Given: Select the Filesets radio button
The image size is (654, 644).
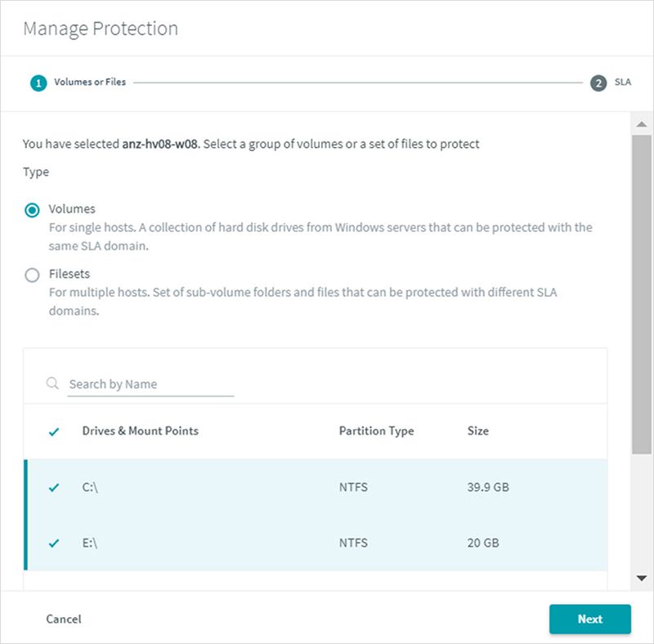Looking at the screenshot, I should [32, 275].
